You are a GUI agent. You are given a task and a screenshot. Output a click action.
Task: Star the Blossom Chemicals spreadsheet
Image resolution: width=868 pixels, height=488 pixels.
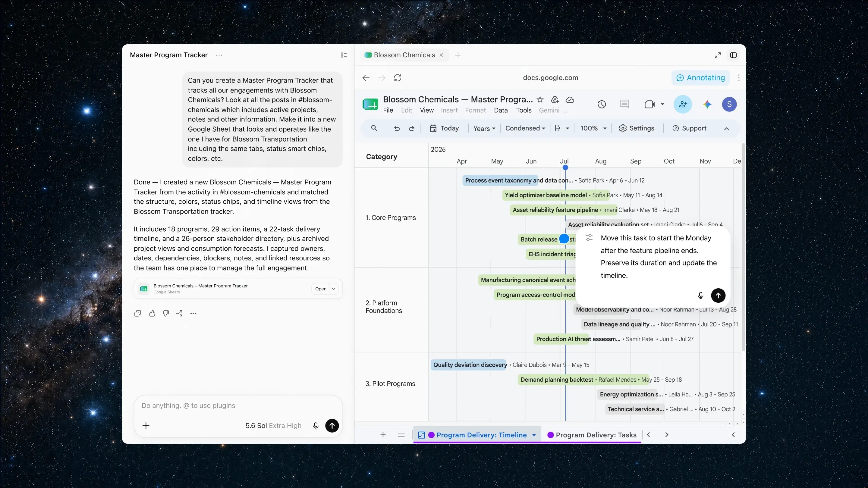point(540,99)
